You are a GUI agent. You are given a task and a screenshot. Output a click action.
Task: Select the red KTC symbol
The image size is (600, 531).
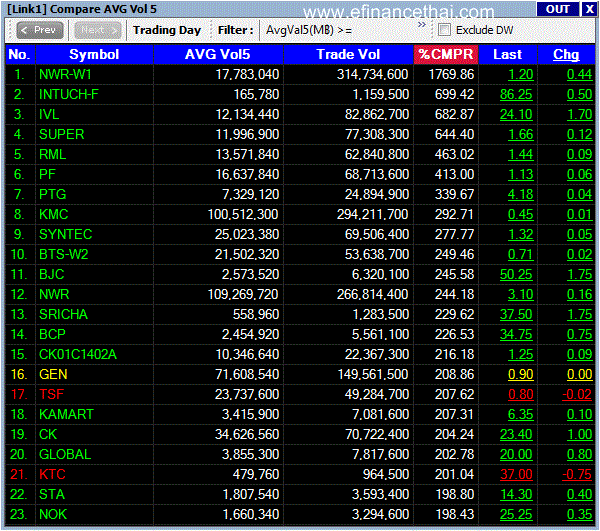click(52, 474)
